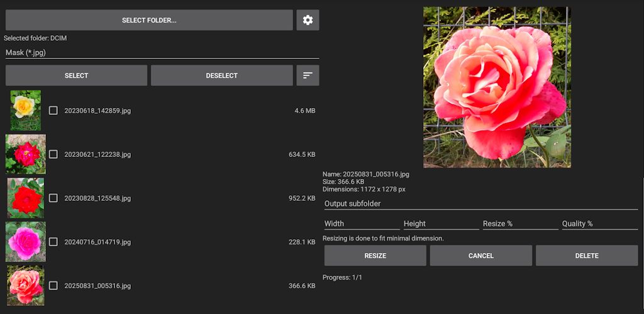Check the box for 20230618_142859.jpg
Image resolution: width=644 pixels, height=314 pixels.
point(53,111)
